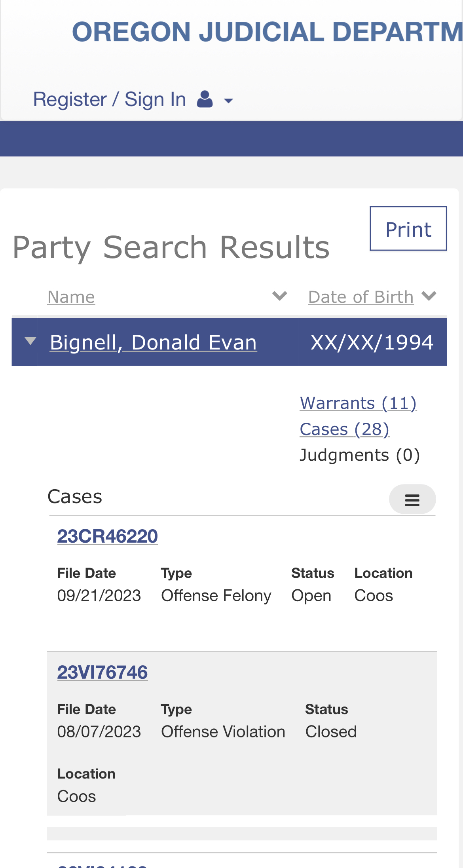Open the Cases hamburger menu button
The width and height of the screenshot is (463, 868).
coord(412,500)
